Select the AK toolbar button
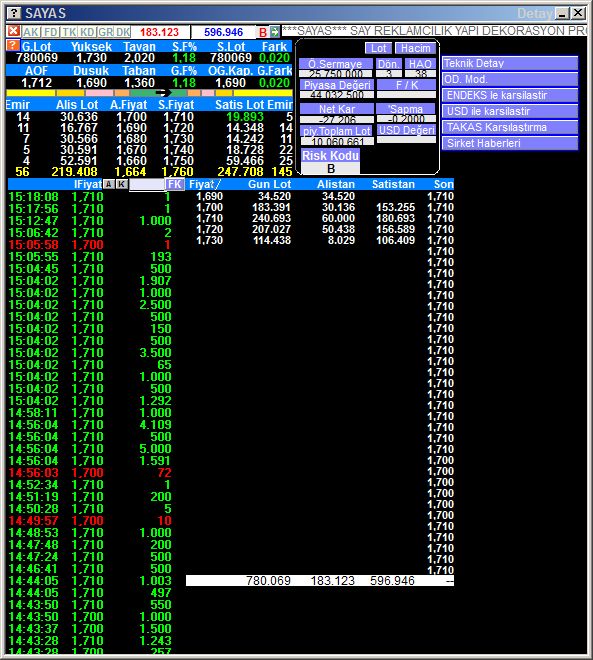This screenshot has width=593, height=660. 31,32
